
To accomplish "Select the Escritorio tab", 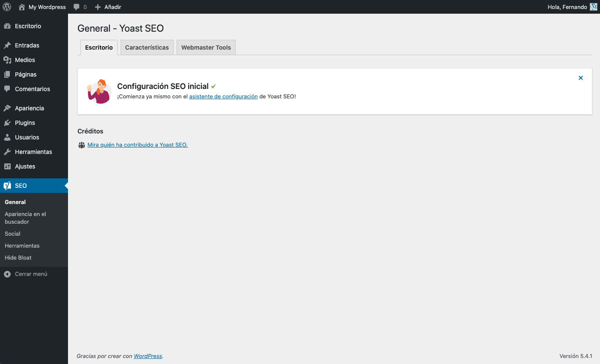I will [99, 47].
